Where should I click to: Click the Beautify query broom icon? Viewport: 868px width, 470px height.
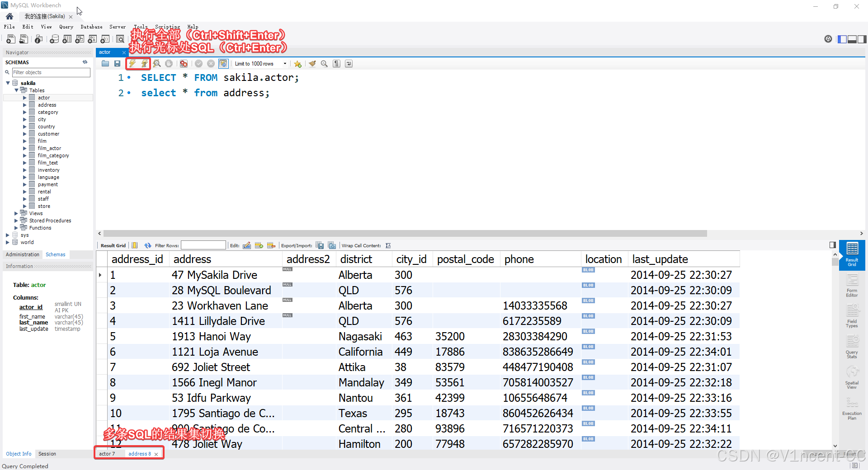coord(312,64)
